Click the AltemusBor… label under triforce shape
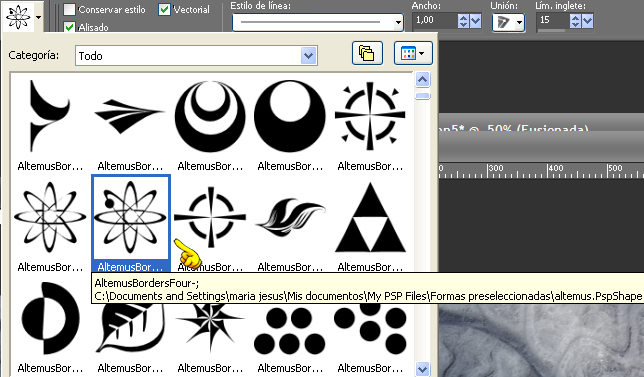The image size is (644, 377). coord(370,267)
